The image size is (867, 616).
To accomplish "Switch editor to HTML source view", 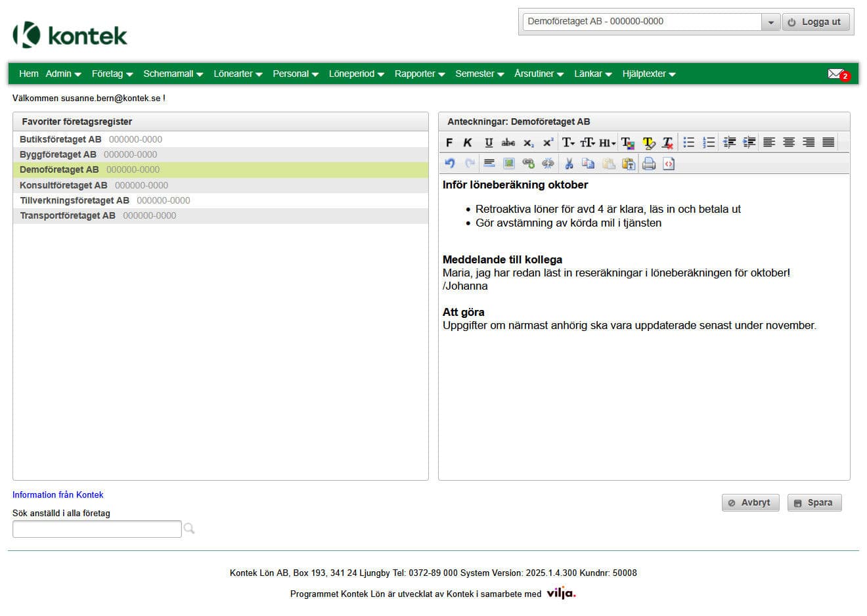I will [x=669, y=164].
